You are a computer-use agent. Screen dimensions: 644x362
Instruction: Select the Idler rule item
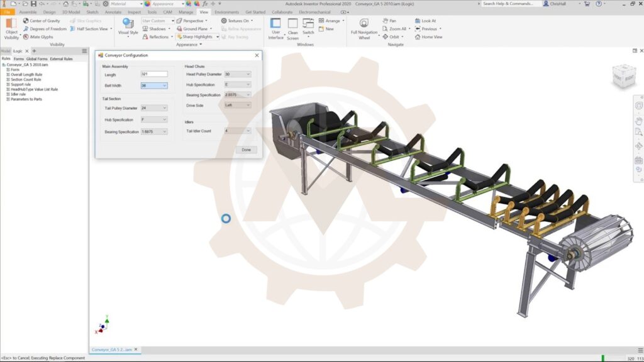[18, 94]
